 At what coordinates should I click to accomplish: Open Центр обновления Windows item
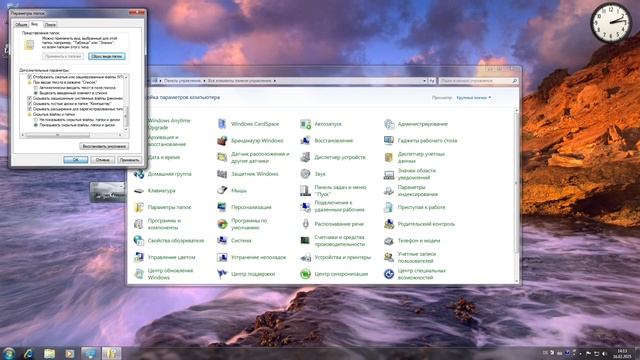163,274
